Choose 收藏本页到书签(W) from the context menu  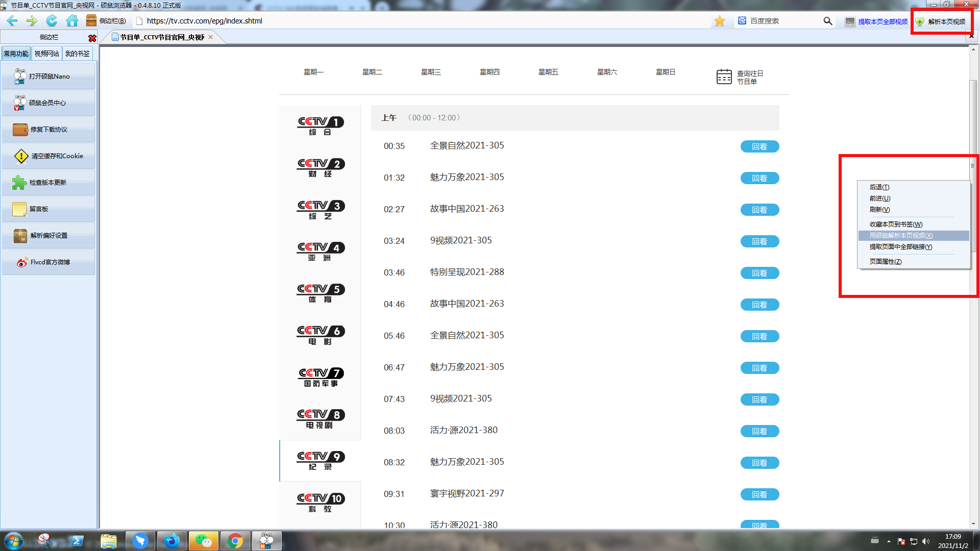(914, 224)
